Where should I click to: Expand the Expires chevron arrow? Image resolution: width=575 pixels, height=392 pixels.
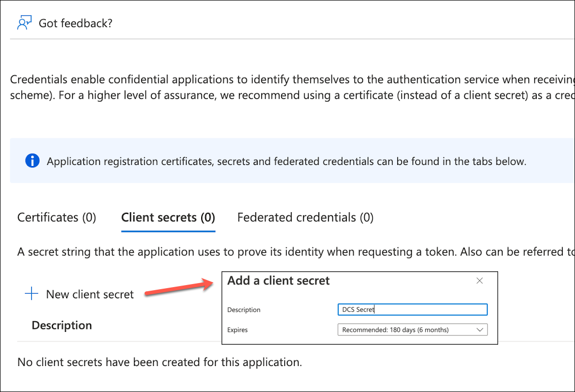point(479,330)
